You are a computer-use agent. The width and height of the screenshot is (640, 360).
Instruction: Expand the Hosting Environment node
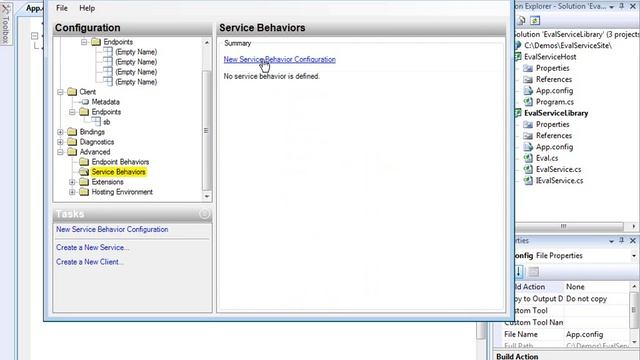(72, 192)
